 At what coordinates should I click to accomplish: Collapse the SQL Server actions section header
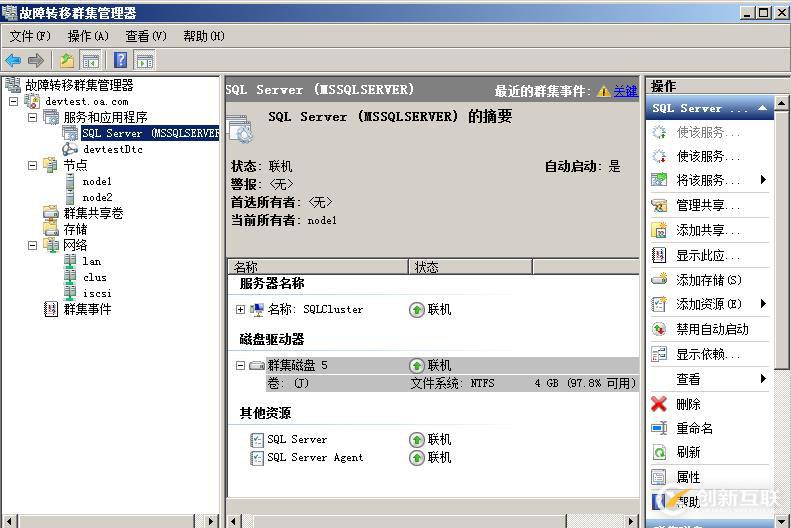pyautogui.click(x=763, y=108)
